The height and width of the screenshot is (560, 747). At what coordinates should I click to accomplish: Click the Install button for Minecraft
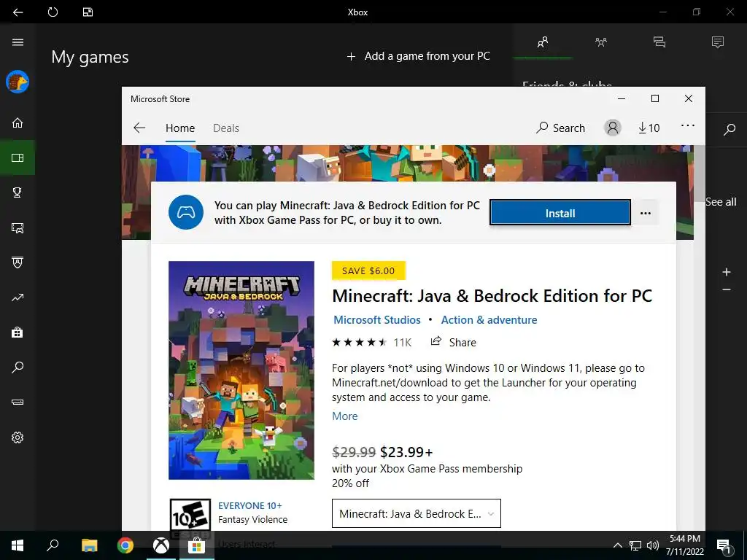tap(560, 213)
